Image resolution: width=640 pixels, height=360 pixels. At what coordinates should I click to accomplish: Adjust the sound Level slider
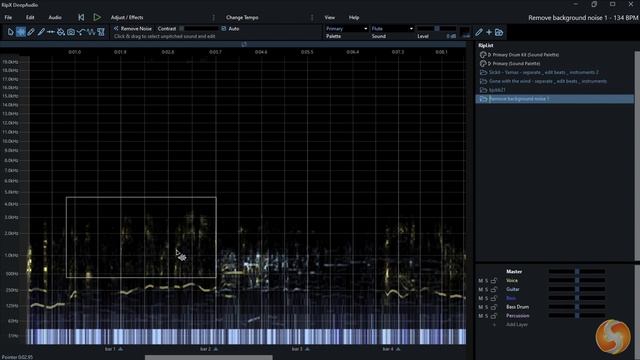[x=436, y=29]
